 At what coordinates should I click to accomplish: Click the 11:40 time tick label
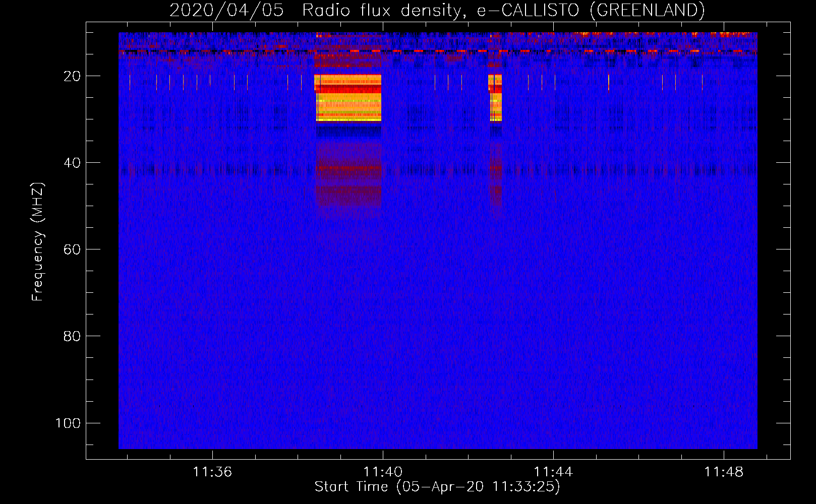(x=383, y=472)
